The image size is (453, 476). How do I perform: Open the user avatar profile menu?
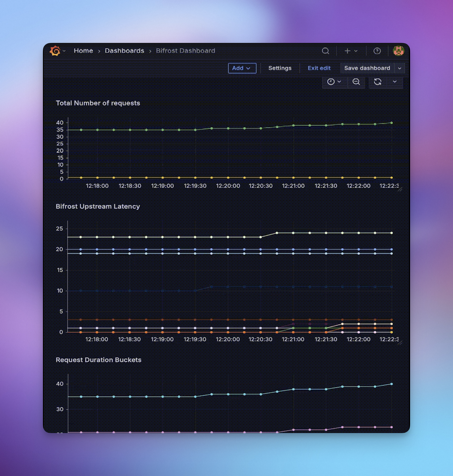(x=398, y=51)
